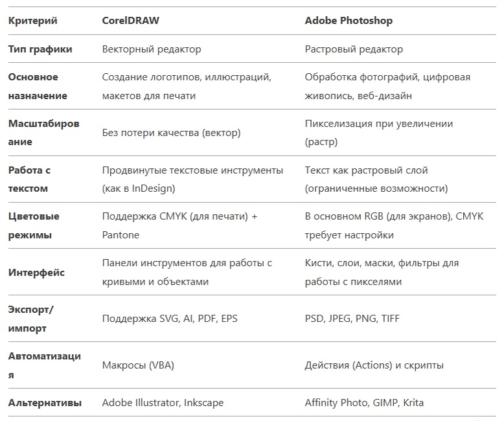Click the Adobe Photoshop column header
Screen dimensions: 504x421
349,21
